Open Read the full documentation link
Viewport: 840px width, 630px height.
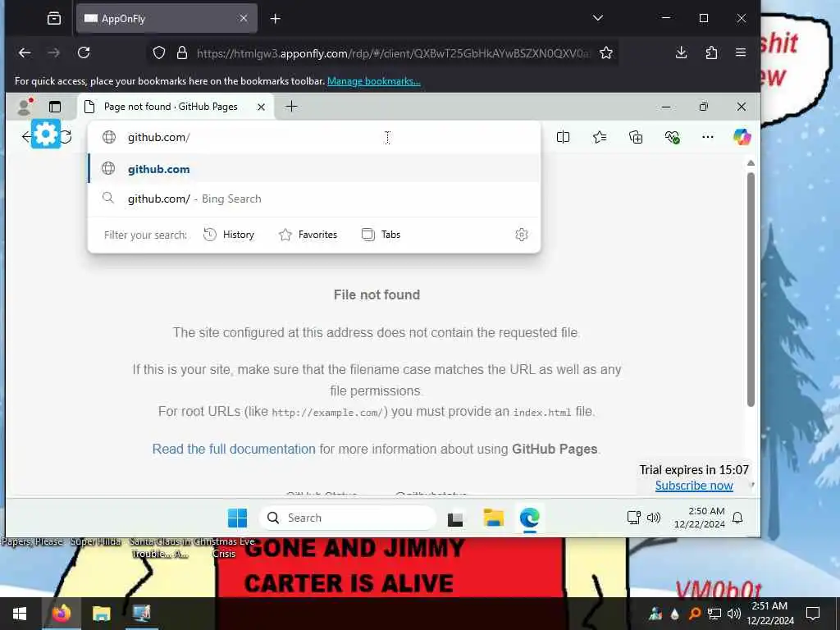pos(234,449)
